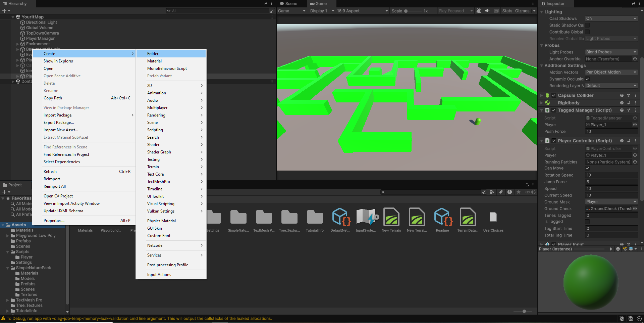Image resolution: width=644 pixels, height=323 pixels.
Task: Toggle Contribute Global Illumination checkbox
Action: point(587,32)
